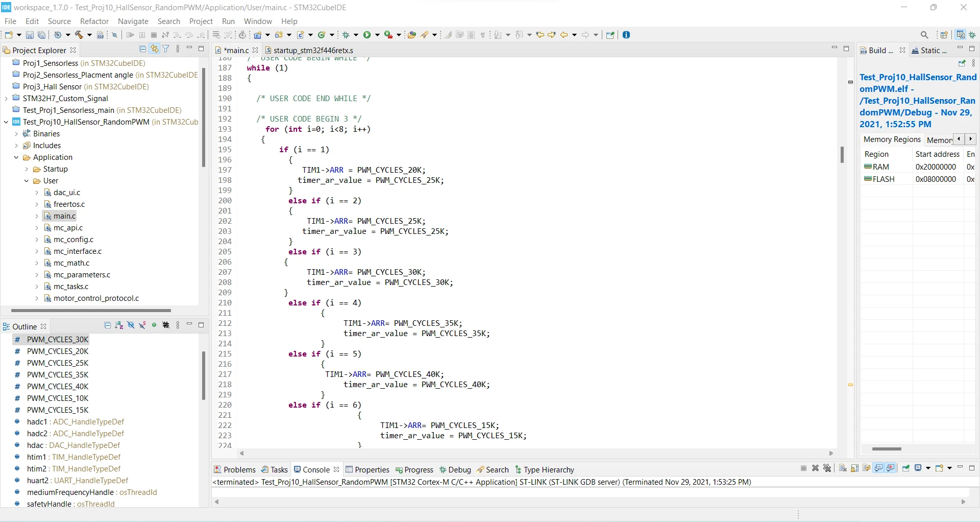Toggle Group Macros star icon in Outline
980x522 pixels.
166,325
